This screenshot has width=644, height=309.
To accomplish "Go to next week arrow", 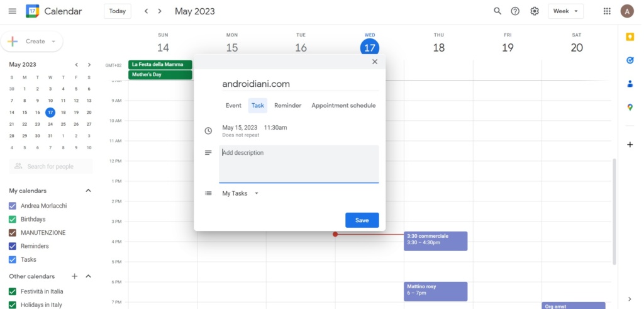I will coord(160,11).
